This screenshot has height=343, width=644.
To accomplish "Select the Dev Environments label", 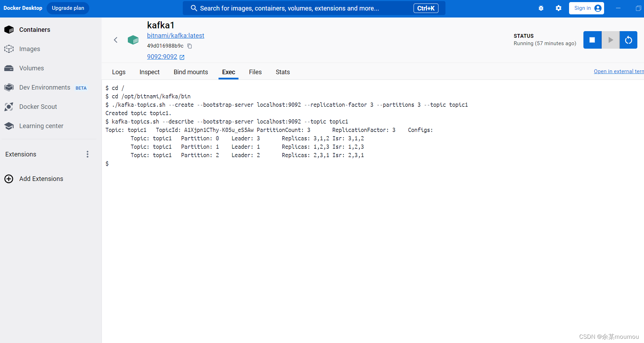I will [x=45, y=87].
